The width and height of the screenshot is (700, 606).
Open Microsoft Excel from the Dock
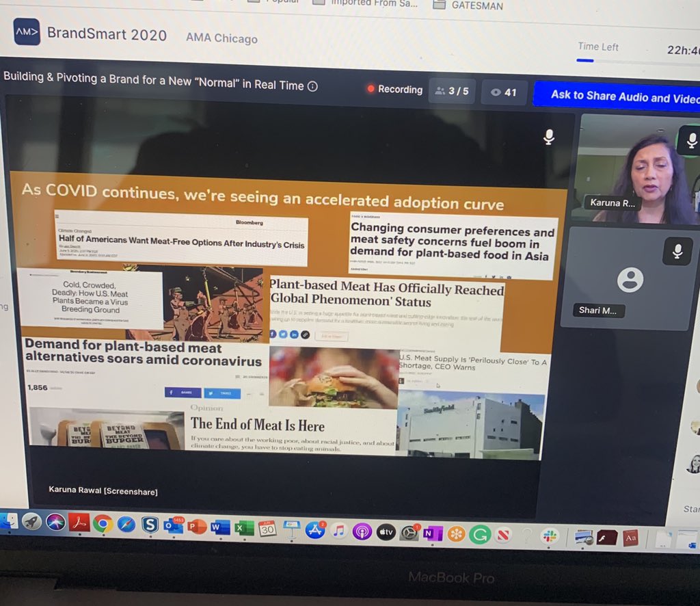tap(244, 528)
